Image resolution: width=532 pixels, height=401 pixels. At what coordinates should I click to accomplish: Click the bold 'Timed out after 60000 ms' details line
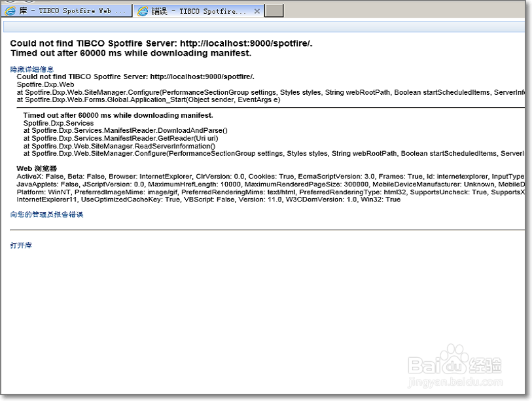118,115
